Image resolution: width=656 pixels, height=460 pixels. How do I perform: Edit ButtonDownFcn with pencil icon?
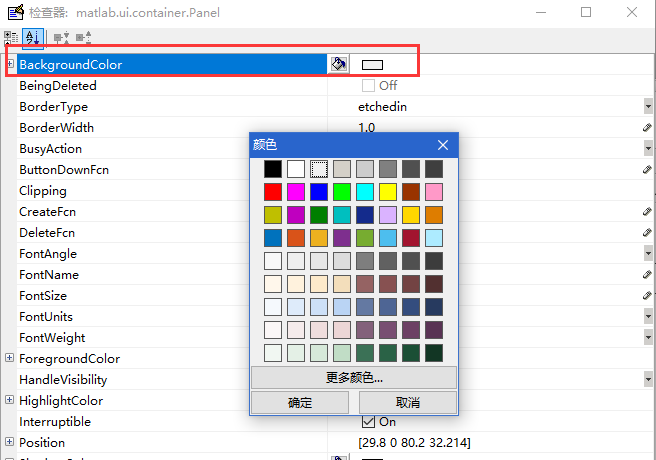(647, 169)
